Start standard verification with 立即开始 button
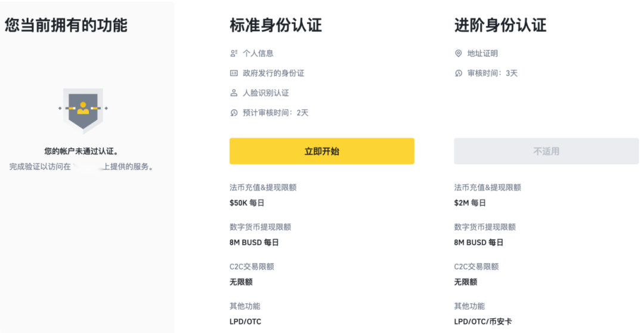 [x=322, y=152]
